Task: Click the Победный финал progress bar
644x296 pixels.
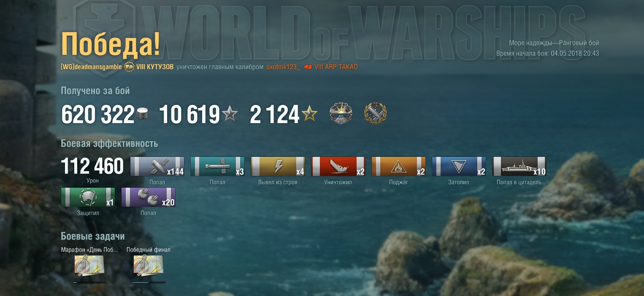Action: (x=149, y=283)
